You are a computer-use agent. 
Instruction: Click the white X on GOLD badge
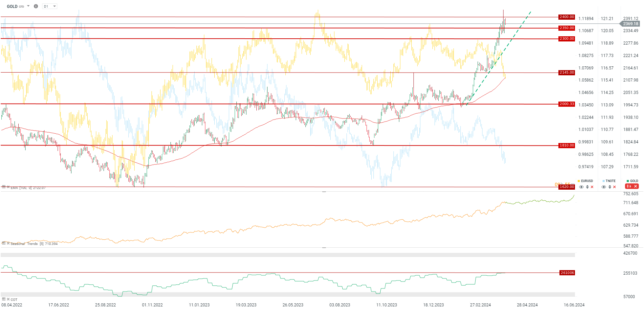coord(635,187)
